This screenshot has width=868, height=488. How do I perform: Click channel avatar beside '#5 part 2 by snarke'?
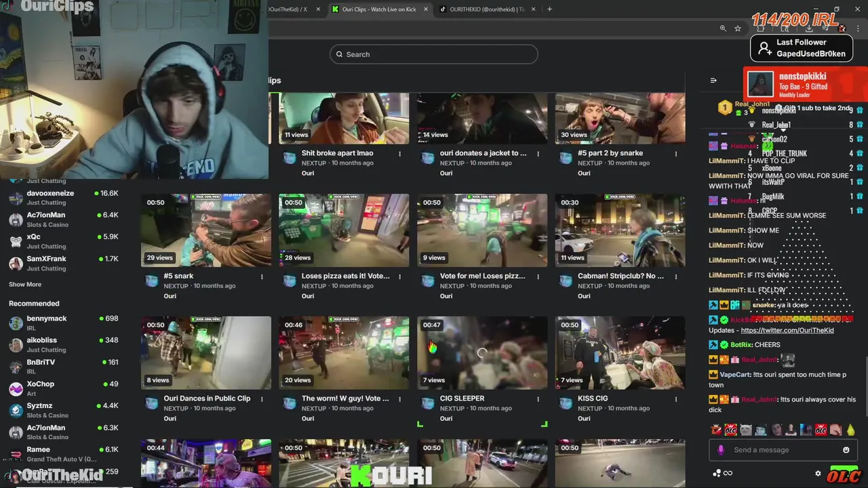pos(566,158)
